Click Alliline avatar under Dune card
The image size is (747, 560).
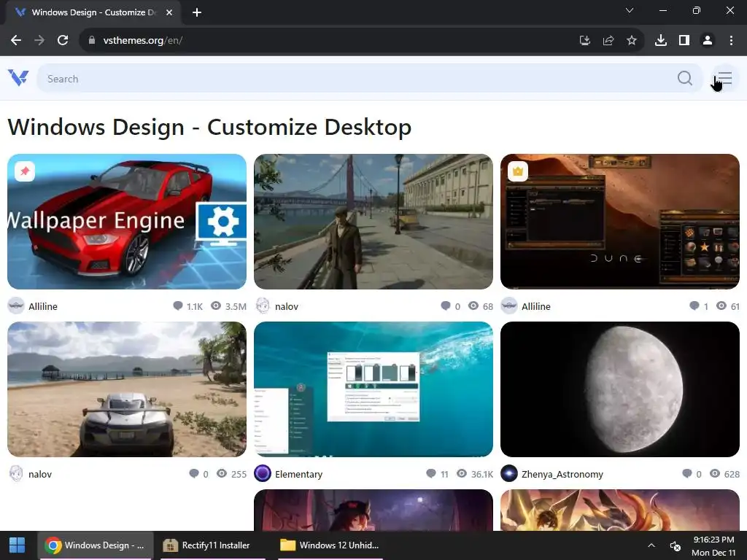point(509,306)
